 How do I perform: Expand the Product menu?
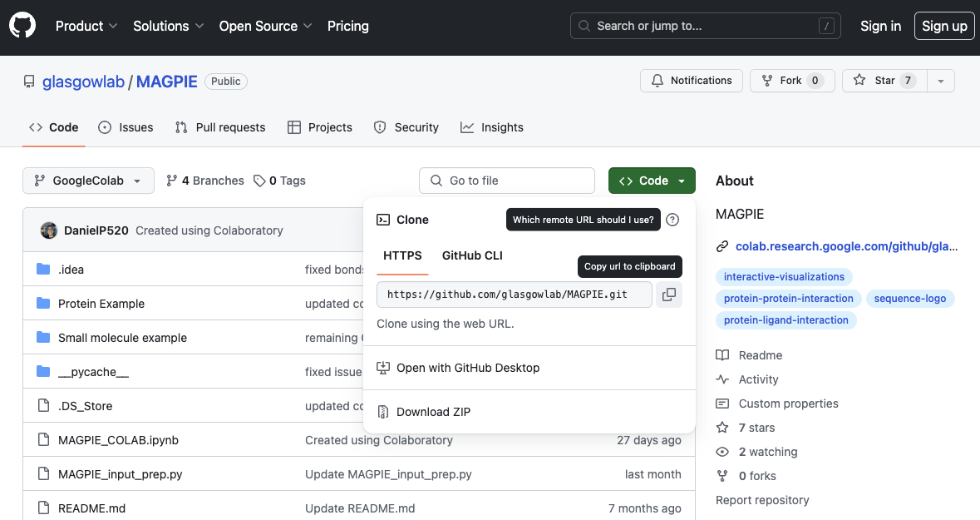coord(86,26)
